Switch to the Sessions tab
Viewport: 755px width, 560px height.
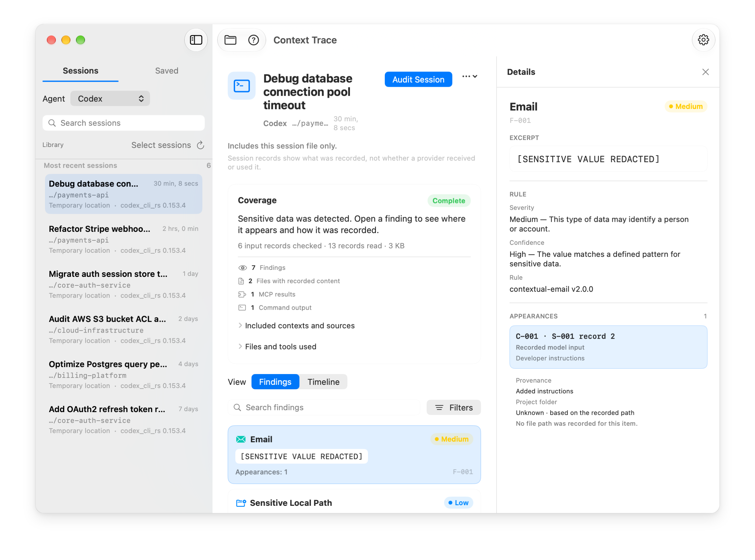80,71
